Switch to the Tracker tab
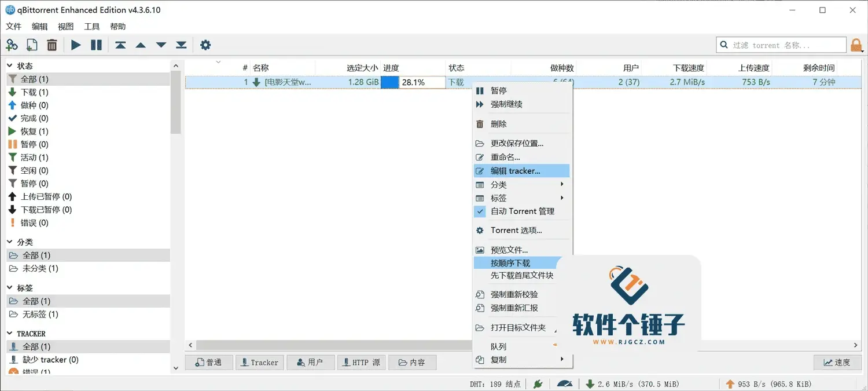The image size is (868, 391). 260,363
